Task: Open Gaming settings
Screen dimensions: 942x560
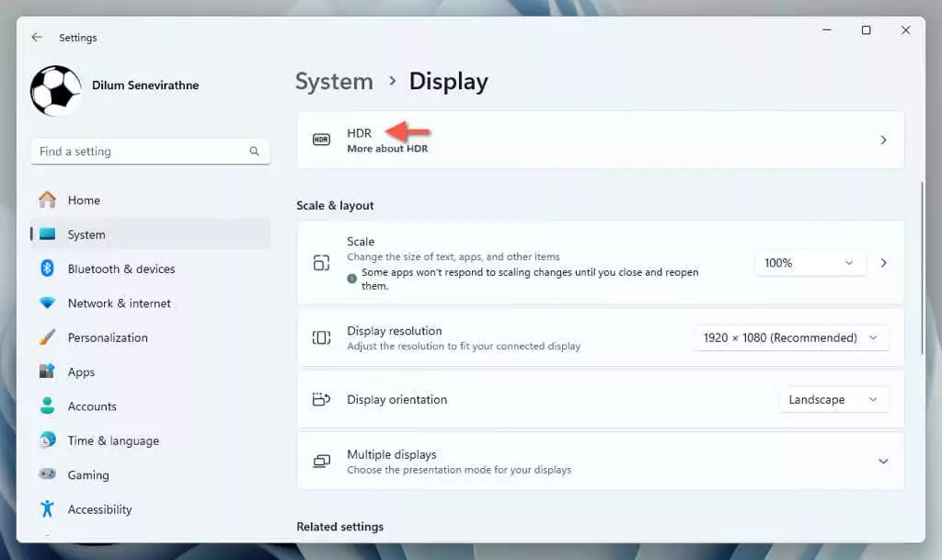Action: click(150, 474)
